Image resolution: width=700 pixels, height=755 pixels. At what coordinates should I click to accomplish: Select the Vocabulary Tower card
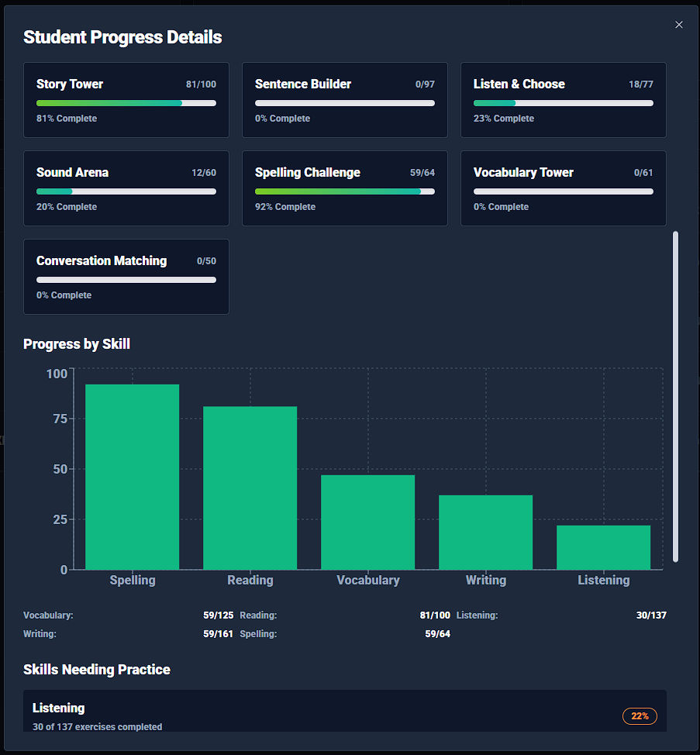click(563, 188)
